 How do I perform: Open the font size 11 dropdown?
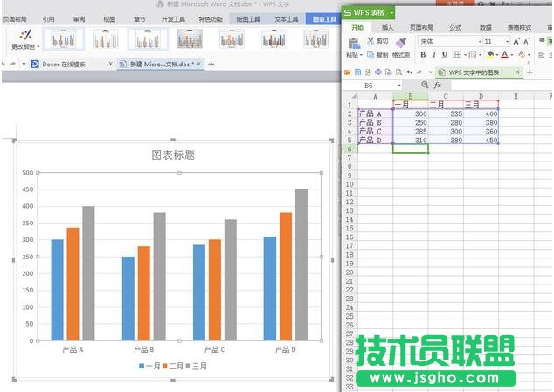point(508,42)
